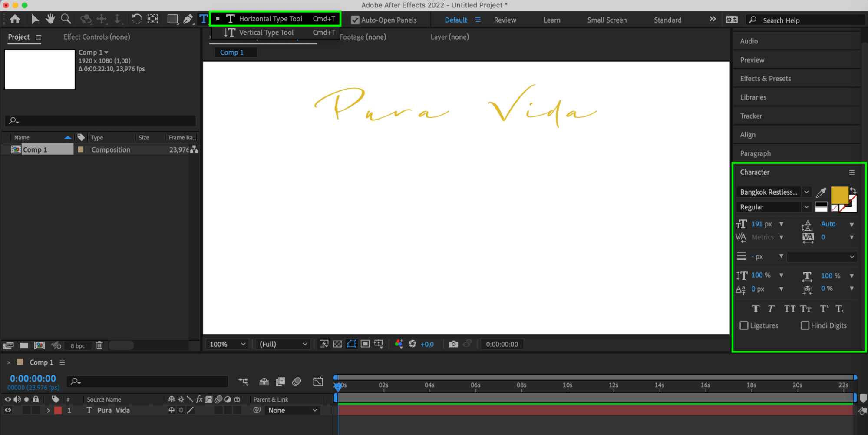The image size is (868, 435).
Task: Expand the Pura Vida layer properties
Action: 48,410
